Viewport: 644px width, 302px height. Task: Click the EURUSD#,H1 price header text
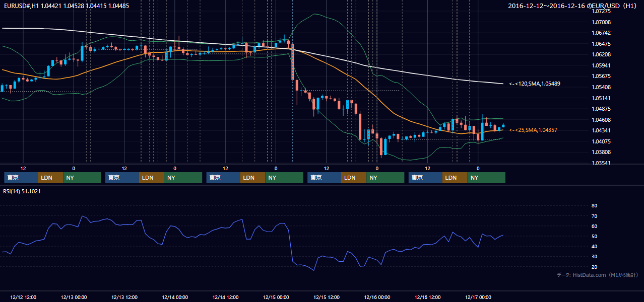pos(66,6)
